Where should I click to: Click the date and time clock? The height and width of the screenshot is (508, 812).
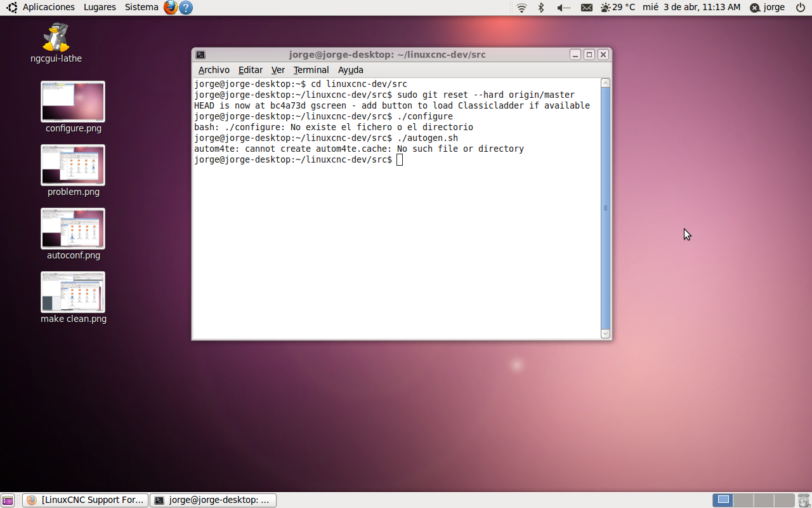(691, 8)
